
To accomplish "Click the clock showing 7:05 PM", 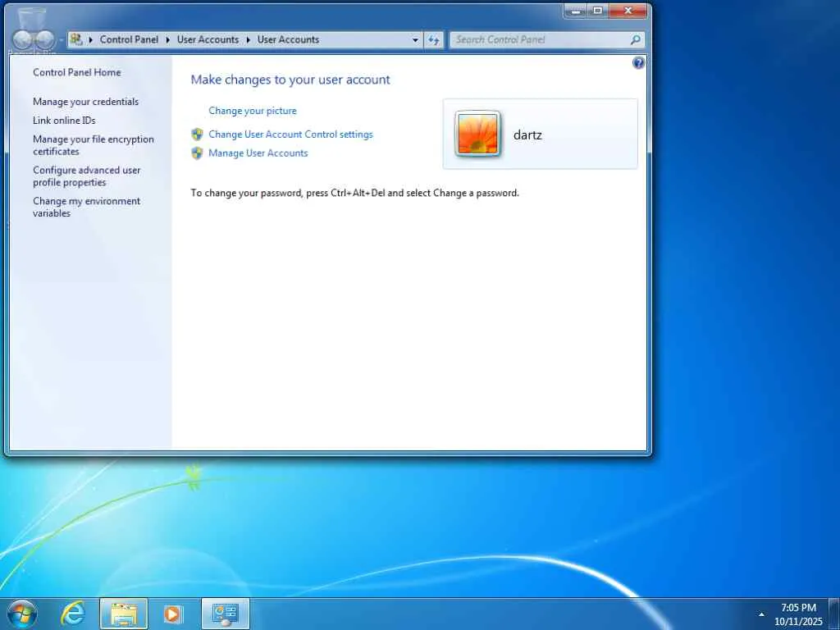I will [798, 608].
